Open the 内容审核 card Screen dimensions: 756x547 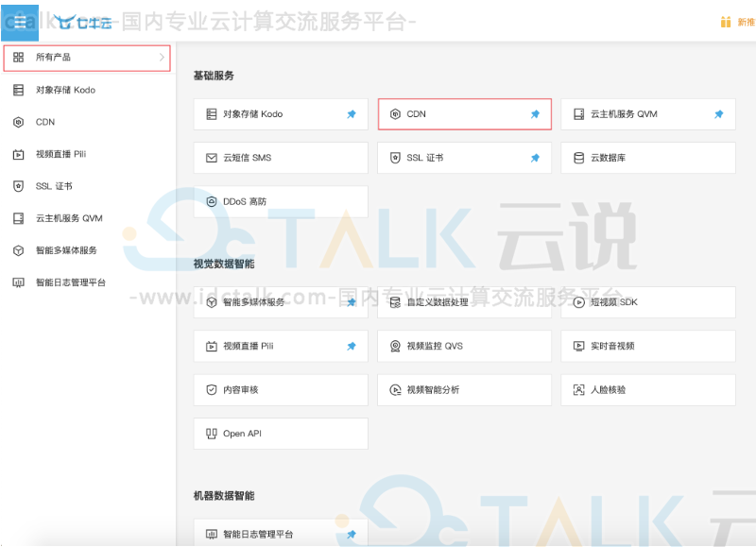click(281, 390)
